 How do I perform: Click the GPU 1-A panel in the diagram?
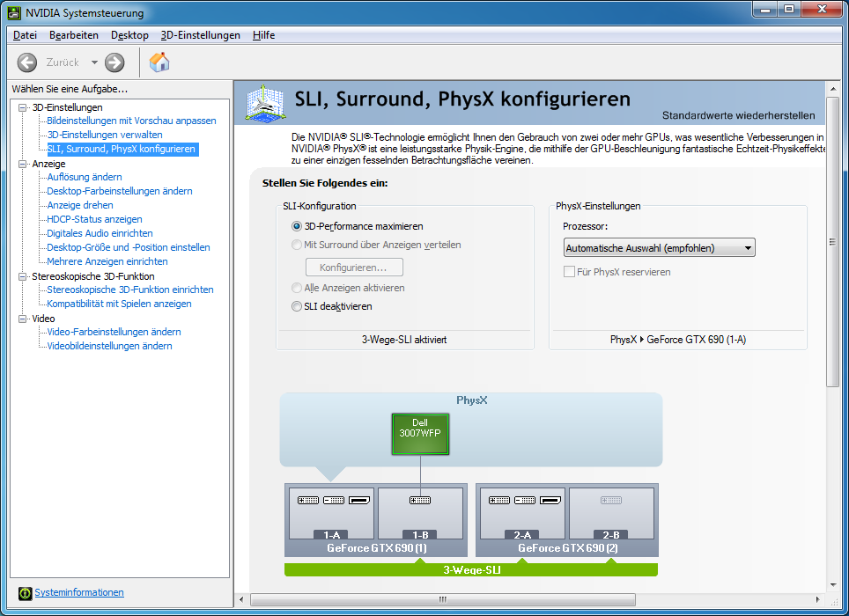[x=331, y=513]
